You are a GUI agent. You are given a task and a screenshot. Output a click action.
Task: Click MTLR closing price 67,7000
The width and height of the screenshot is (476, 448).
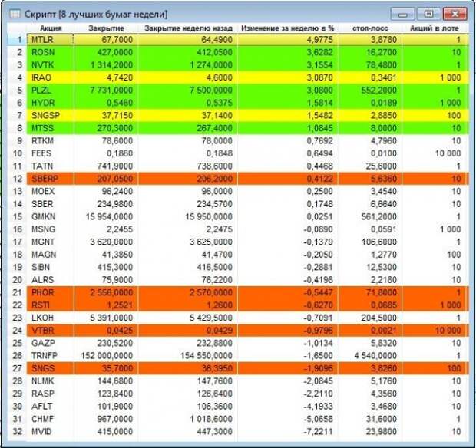pos(106,40)
